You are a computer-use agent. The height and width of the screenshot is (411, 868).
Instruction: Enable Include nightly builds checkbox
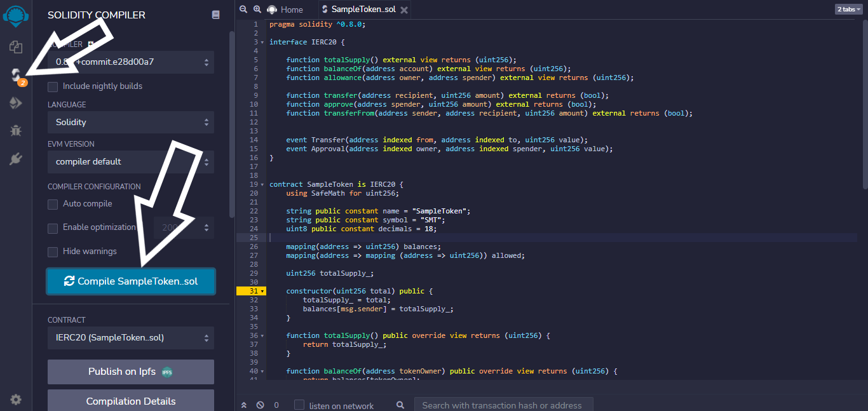(x=53, y=86)
